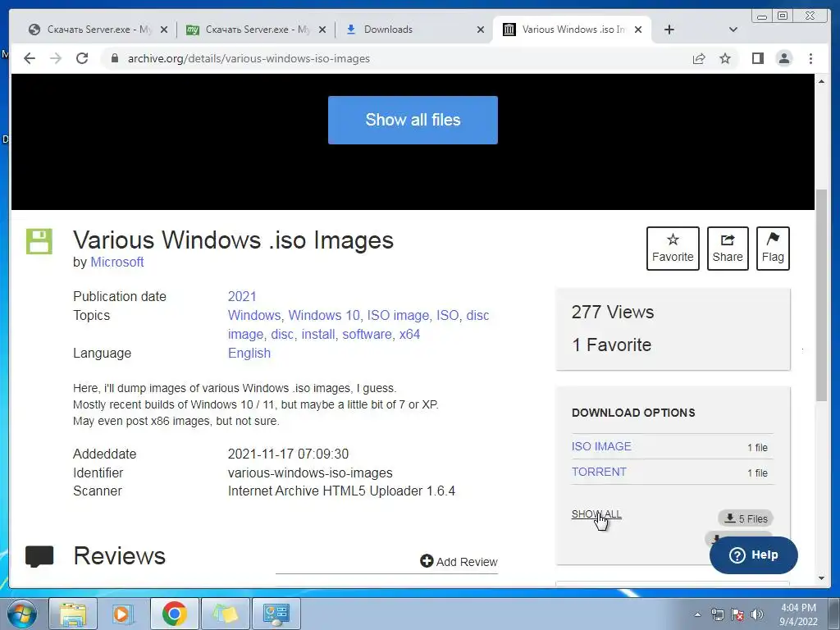Open Chrome side panel icon
This screenshot has height=630, width=840.
(x=757, y=58)
